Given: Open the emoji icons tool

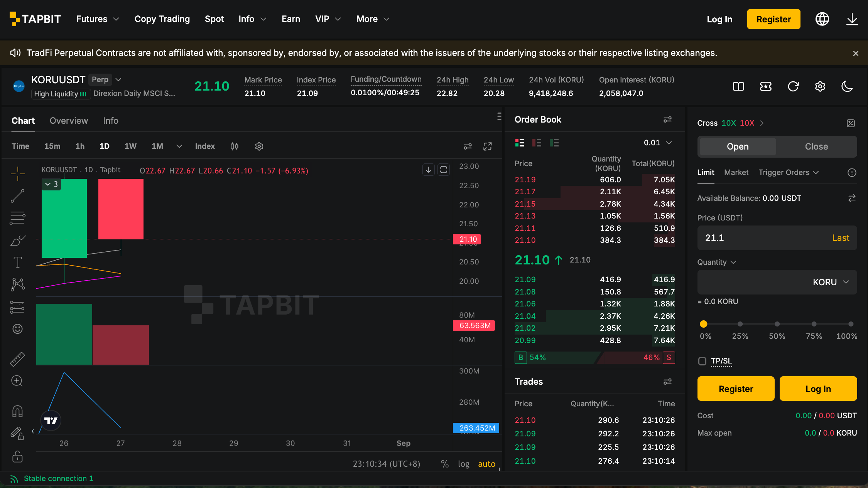Looking at the screenshot, I should tap(18, 329).
